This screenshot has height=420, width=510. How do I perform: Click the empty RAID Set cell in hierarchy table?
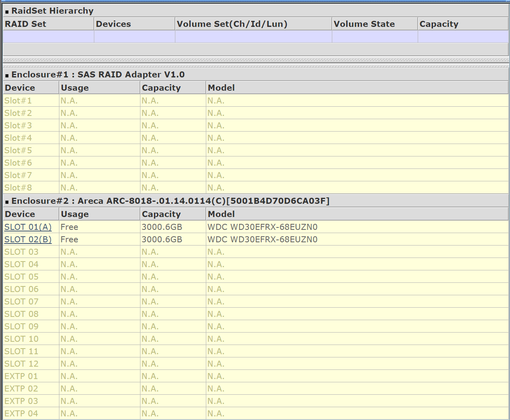coord(49,37)
